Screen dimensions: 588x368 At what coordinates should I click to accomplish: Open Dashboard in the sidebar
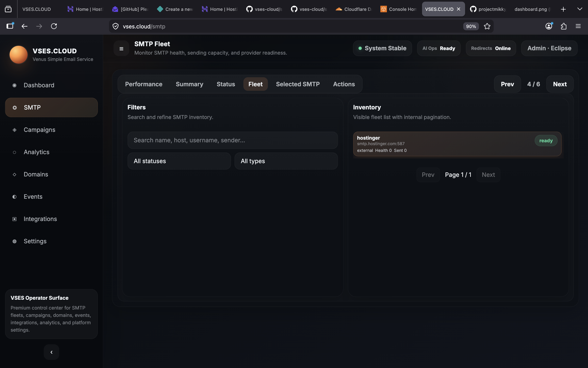(51, 85)
